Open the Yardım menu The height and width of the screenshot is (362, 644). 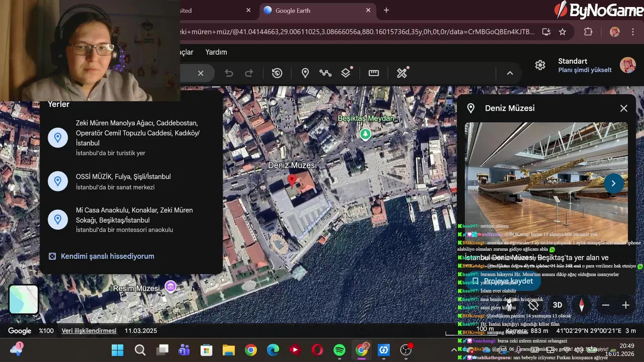tap(216, 52)
